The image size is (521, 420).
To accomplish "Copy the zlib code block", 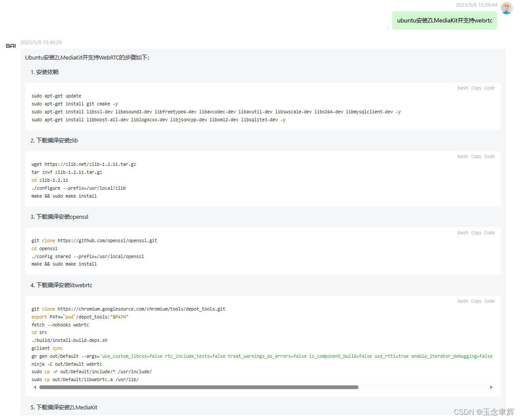I will pyautogui.click(x=476, y=156).
